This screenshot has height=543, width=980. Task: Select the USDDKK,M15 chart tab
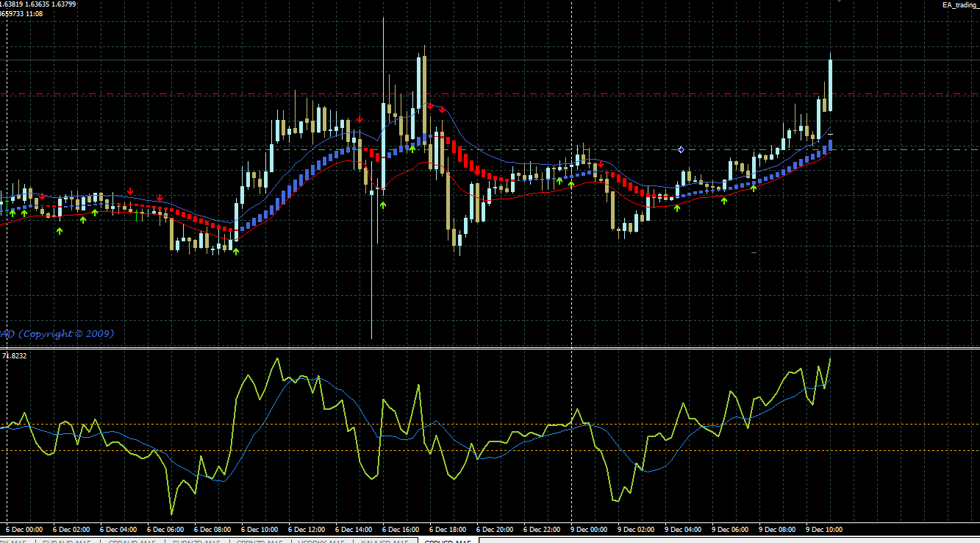pyautogui.click(x=323, y=542)
